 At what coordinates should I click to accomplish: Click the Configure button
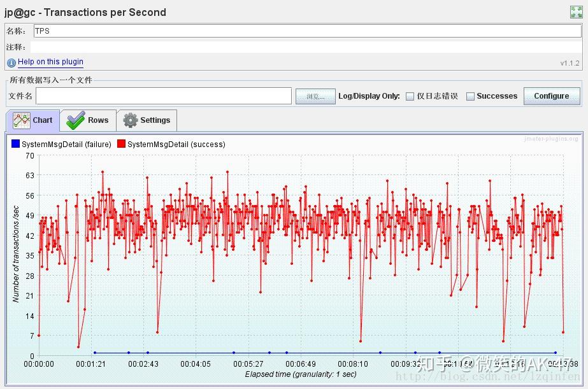pyautogui.click(x=552, y=96)
